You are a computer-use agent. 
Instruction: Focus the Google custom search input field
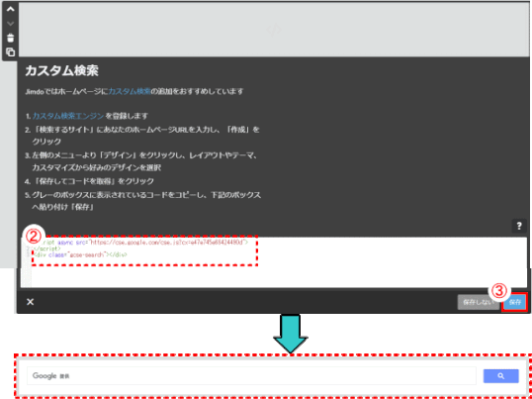click(x=251, y=375)
